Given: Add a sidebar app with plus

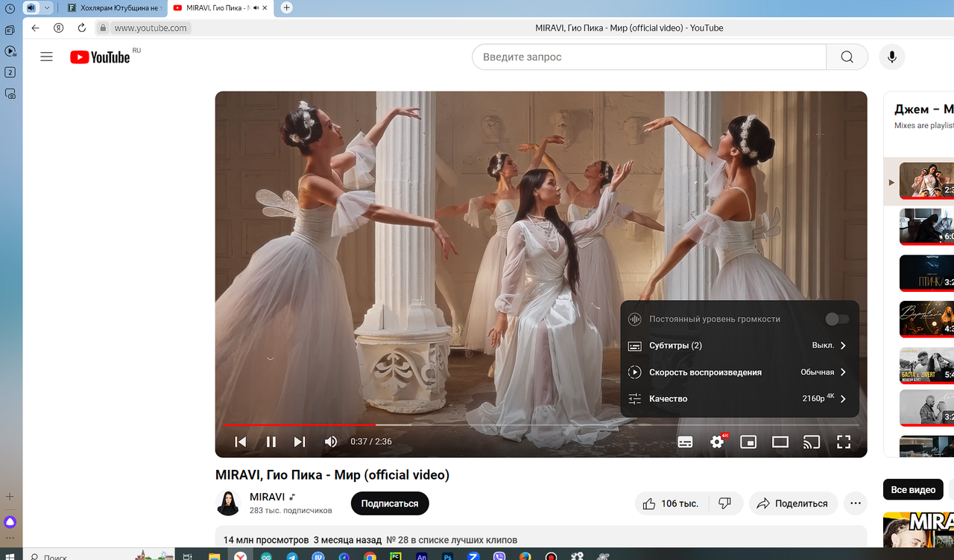Looking at the screenshot, I should 10,496.
